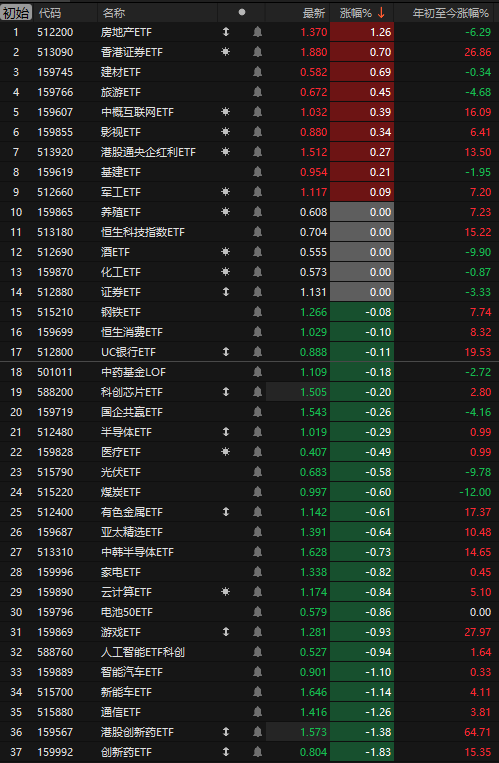The image size is (499, 763).
Task: Sort the list by 最新 column
Action: 314,13
